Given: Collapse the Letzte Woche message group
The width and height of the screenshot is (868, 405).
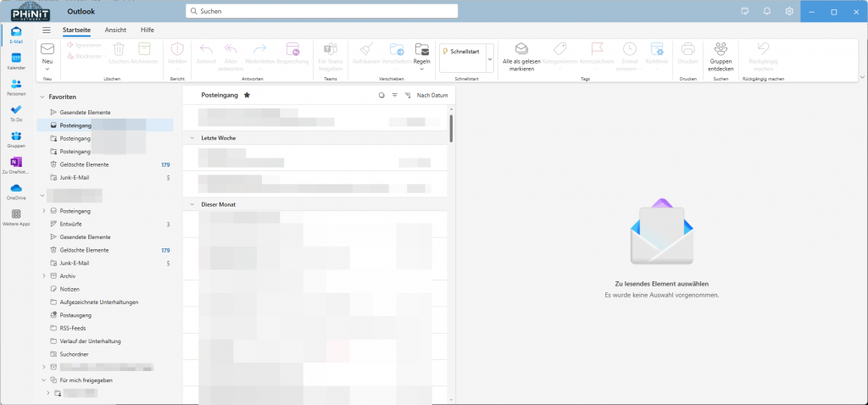Looking at the screenshot, I should point(193,137).
